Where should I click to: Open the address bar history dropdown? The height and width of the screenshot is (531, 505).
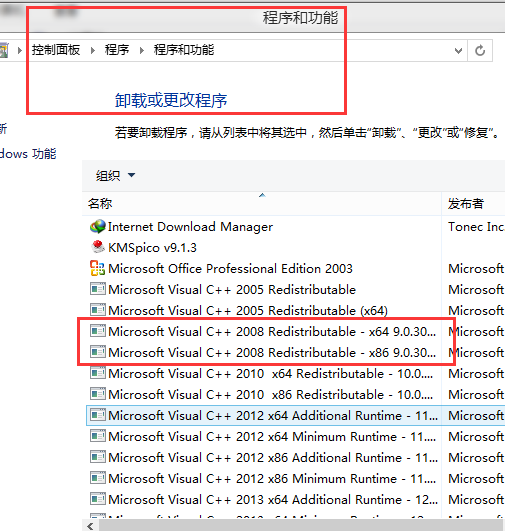coord(458,51)
